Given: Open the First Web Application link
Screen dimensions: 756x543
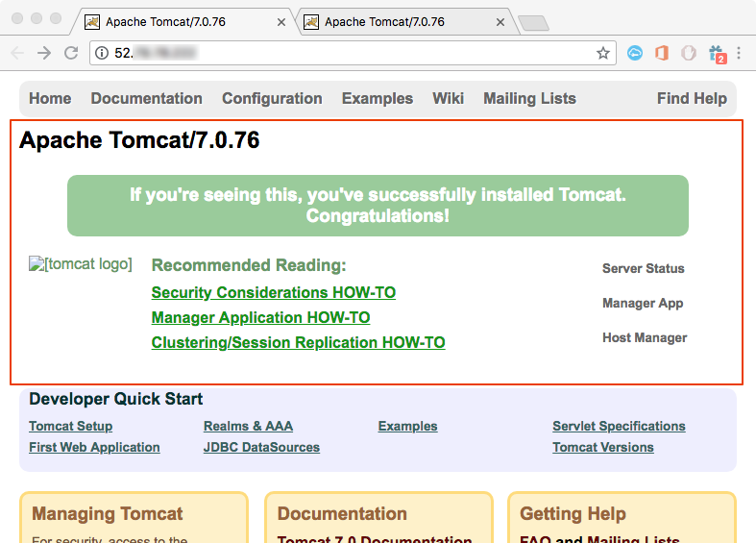Looking at the screenshot, I should (94, 448).
